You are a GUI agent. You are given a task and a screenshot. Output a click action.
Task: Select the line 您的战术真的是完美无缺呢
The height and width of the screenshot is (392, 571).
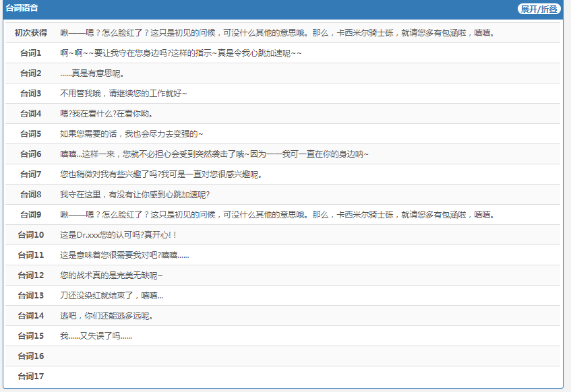(111, 275)
